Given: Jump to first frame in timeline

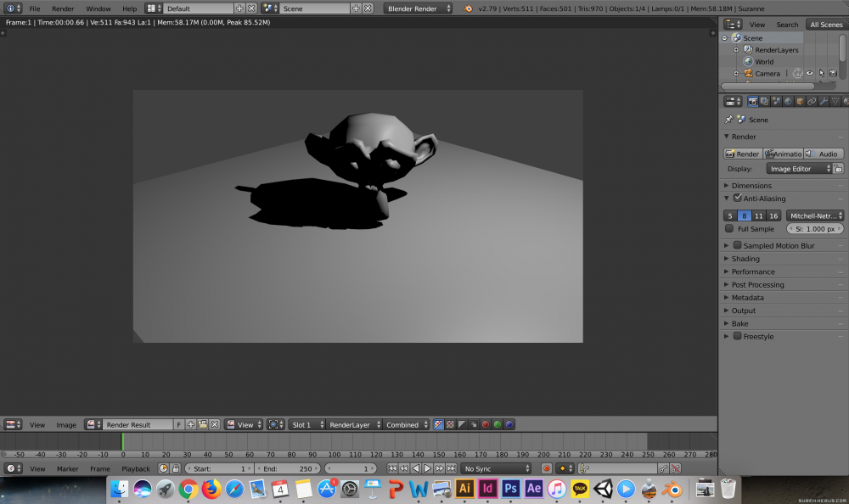Looking at the screenshot, I should pyautogui.click(x=392, y=468).
